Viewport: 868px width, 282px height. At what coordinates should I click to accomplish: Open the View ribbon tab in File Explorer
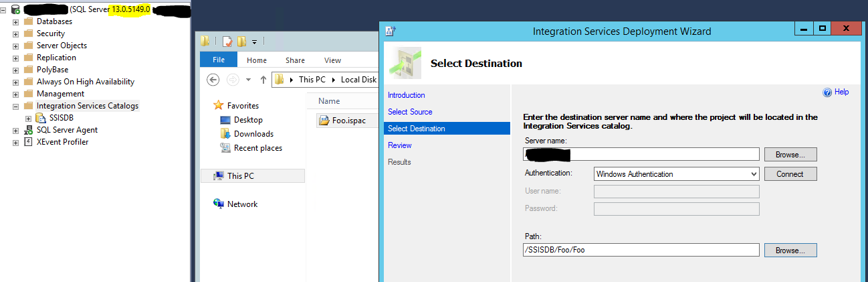click(x=332, y=60)
